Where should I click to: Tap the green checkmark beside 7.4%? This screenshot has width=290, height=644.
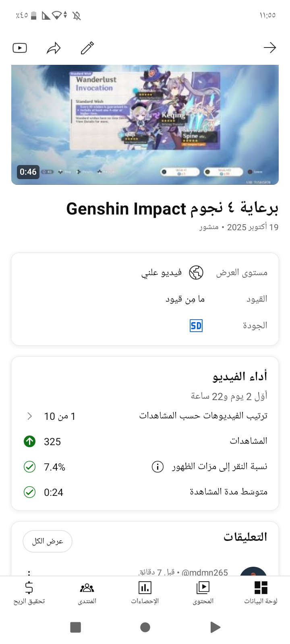tap(29, 467)
